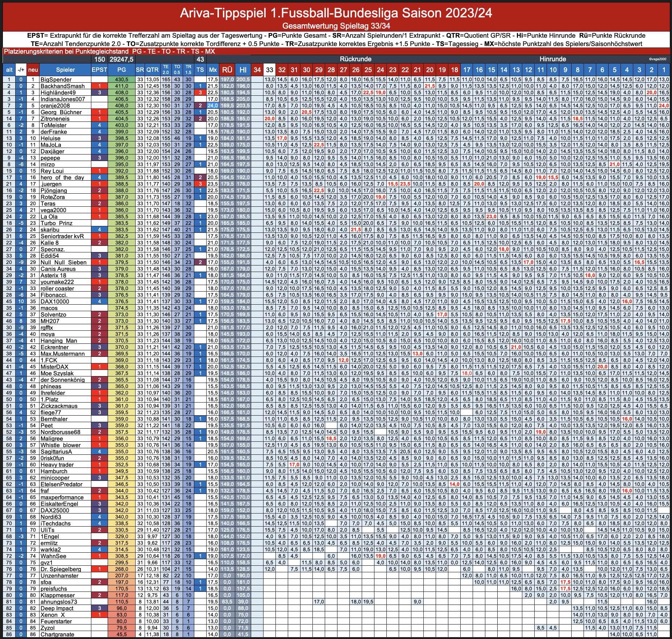The width and height of the screenshot is (672, 639).
Task: Click player name Null_Null_Sieben
Action: pyautogui.click(x=63, y=262)
